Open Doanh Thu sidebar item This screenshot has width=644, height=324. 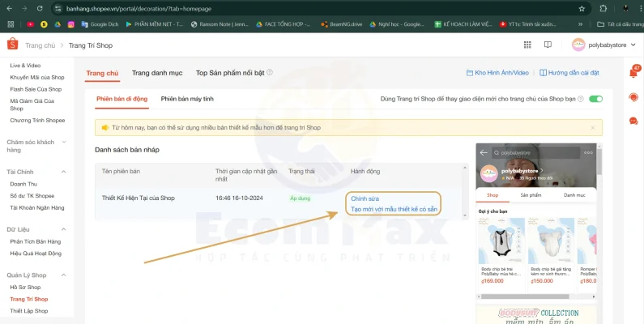(x=23, y=184)
